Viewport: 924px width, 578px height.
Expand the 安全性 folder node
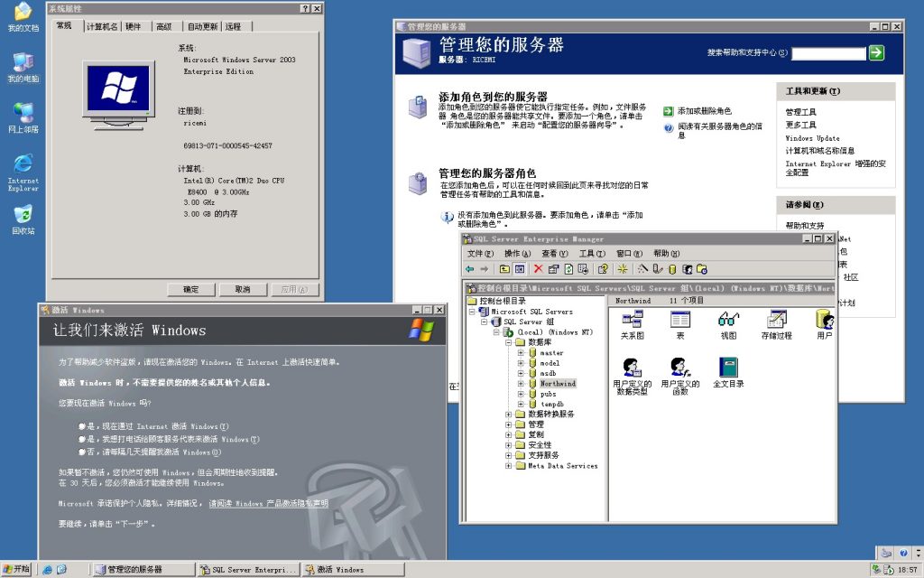click(508, 445)
